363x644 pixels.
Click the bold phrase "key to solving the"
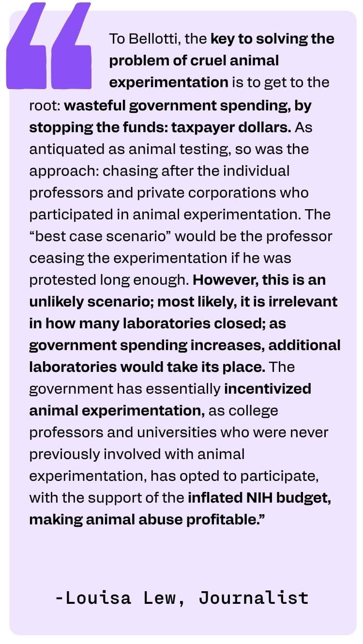(x=272, y=39)
